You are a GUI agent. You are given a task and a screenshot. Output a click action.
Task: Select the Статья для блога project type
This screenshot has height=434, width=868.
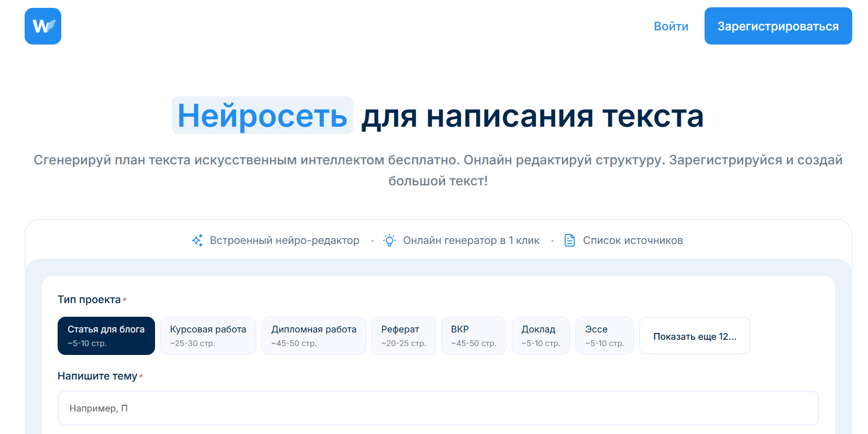pyautogui.click(x=106, y=336)
